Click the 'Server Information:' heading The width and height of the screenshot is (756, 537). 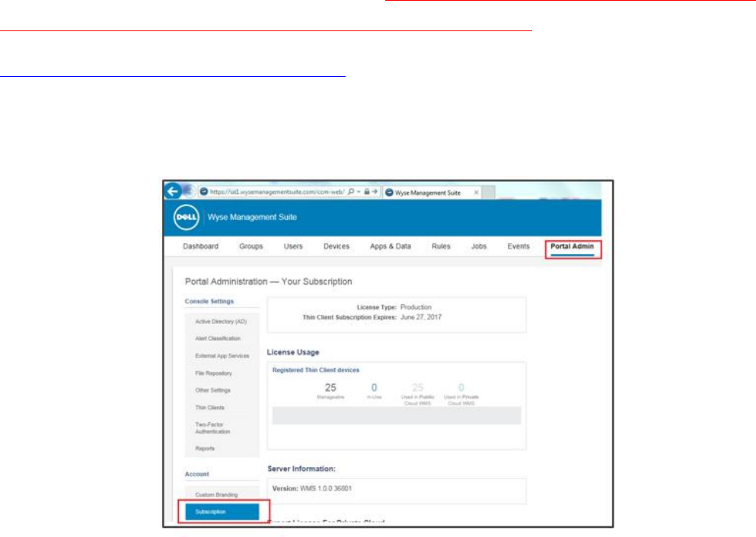(301, 469)
